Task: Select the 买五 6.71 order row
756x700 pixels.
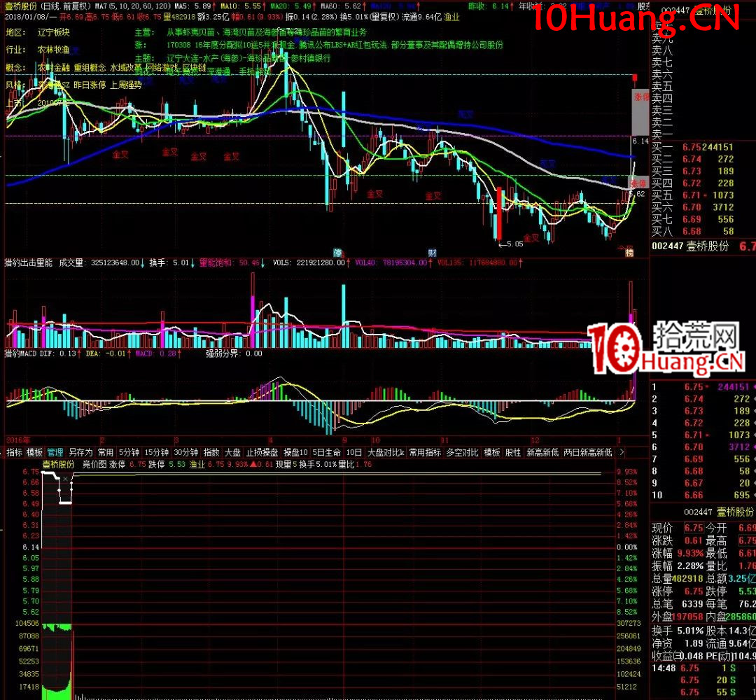Action: pos(693,195)
